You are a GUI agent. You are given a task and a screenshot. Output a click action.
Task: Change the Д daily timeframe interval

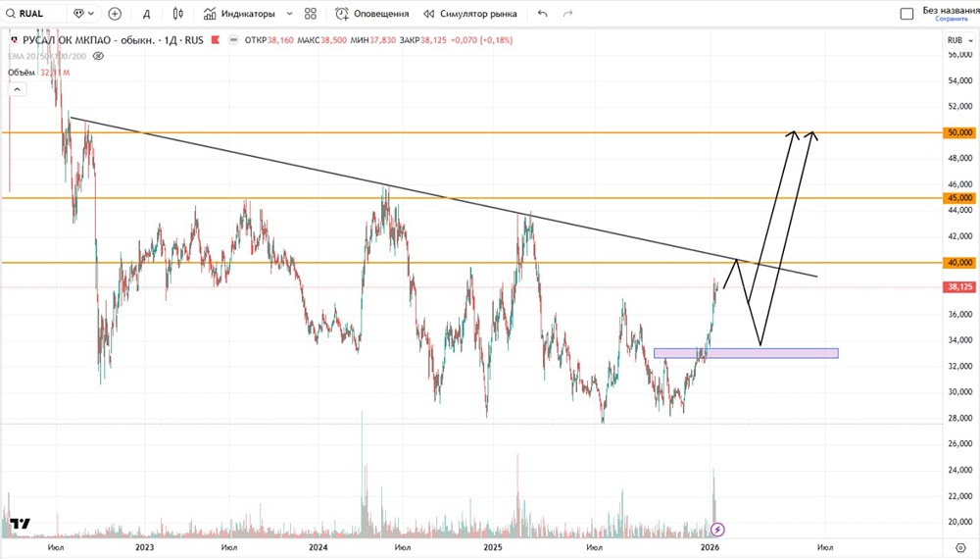(146, 13)
